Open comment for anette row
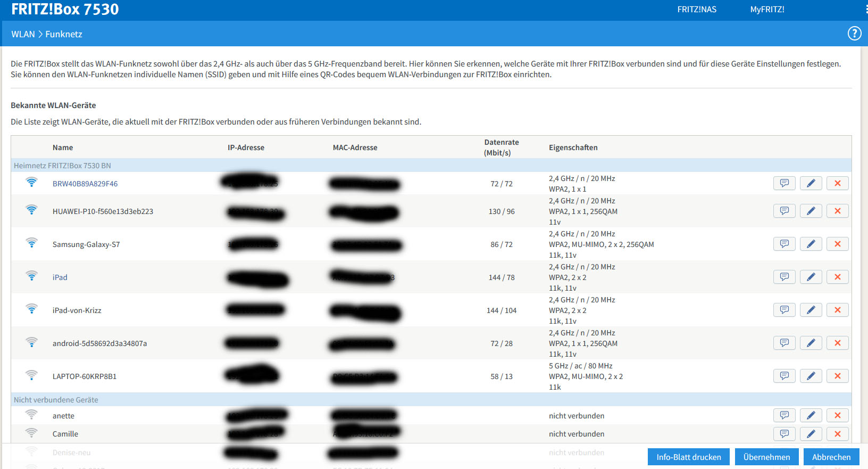The image size is (868, 469). (784, 415)
